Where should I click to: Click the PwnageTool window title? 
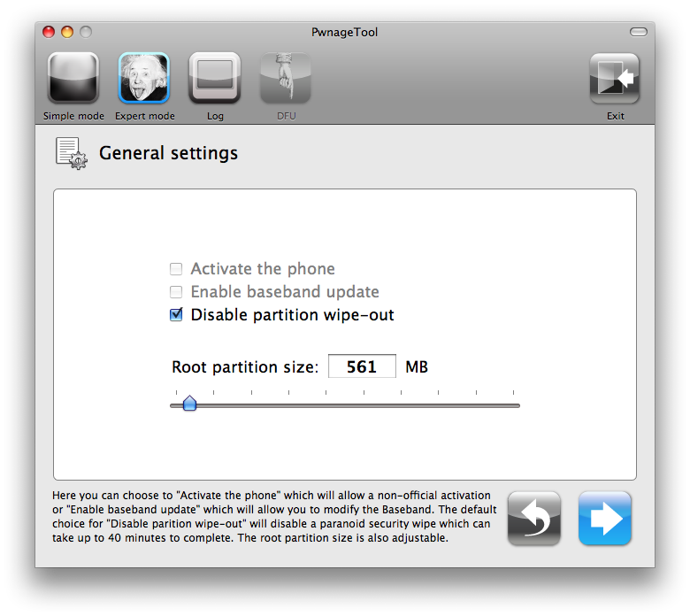[345, 32]
